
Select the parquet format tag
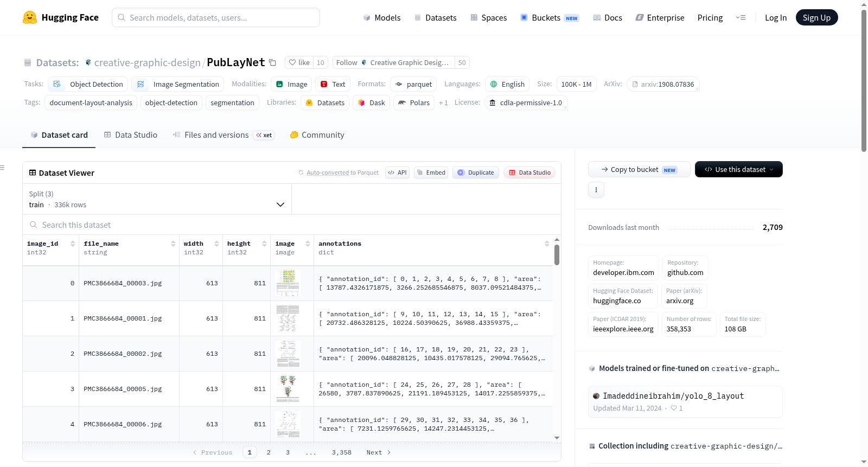tap(413, 84)
